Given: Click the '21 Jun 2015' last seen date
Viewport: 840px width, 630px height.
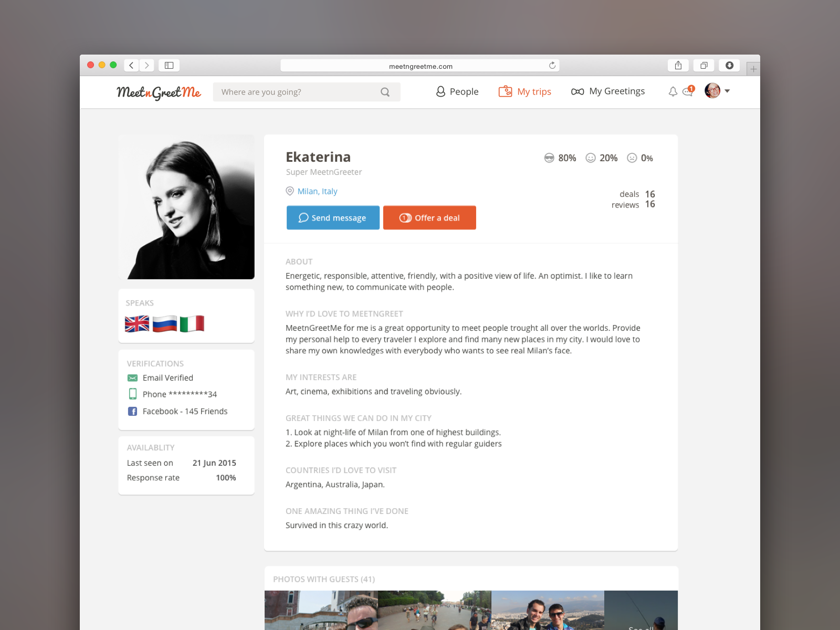Looking at the screenshot, I should (214, 463).
